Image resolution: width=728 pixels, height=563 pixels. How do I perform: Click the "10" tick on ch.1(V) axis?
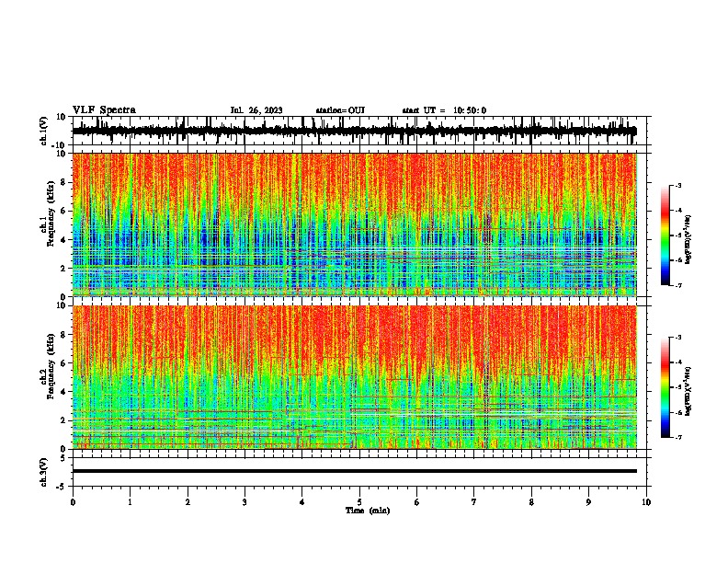(x=62, y=117)
